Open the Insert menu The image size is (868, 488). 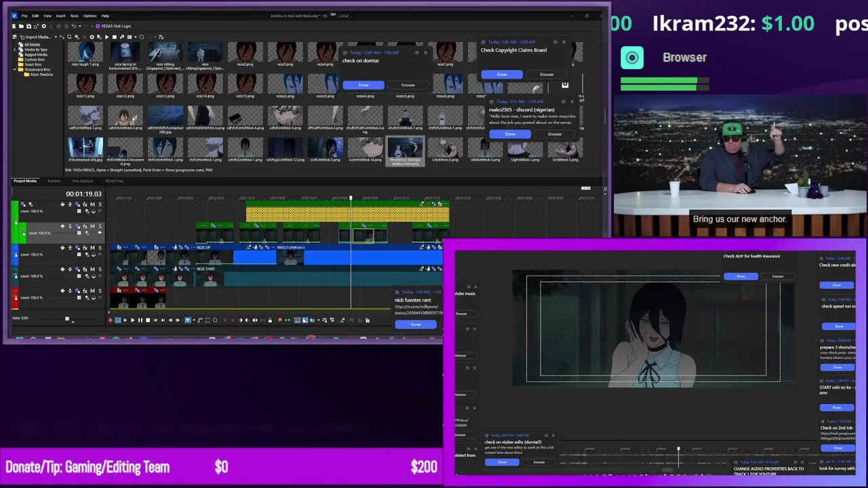60,16
